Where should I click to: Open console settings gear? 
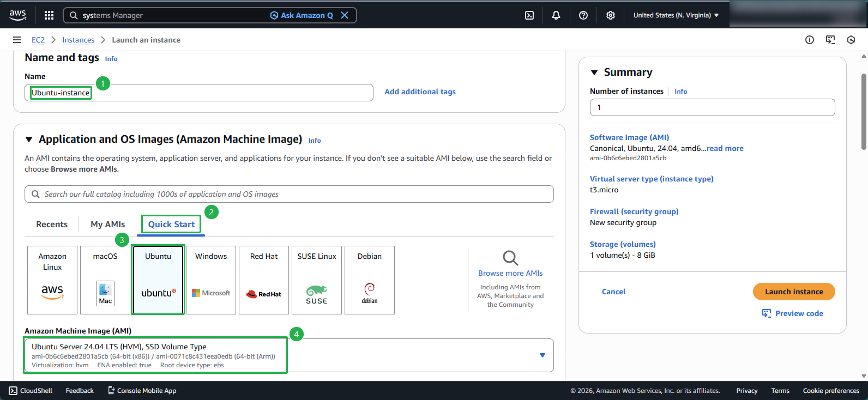tap(611, 15)
